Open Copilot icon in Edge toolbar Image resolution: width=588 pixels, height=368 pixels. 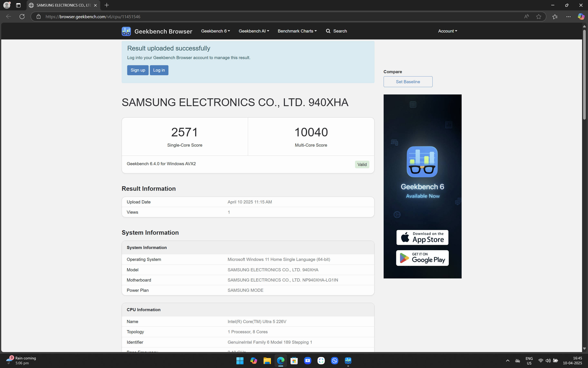pyautogui.click(x=581, y=17)
